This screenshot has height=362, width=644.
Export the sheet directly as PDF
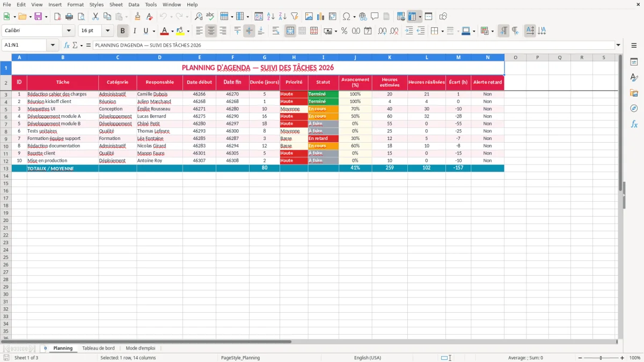point(57,17)
